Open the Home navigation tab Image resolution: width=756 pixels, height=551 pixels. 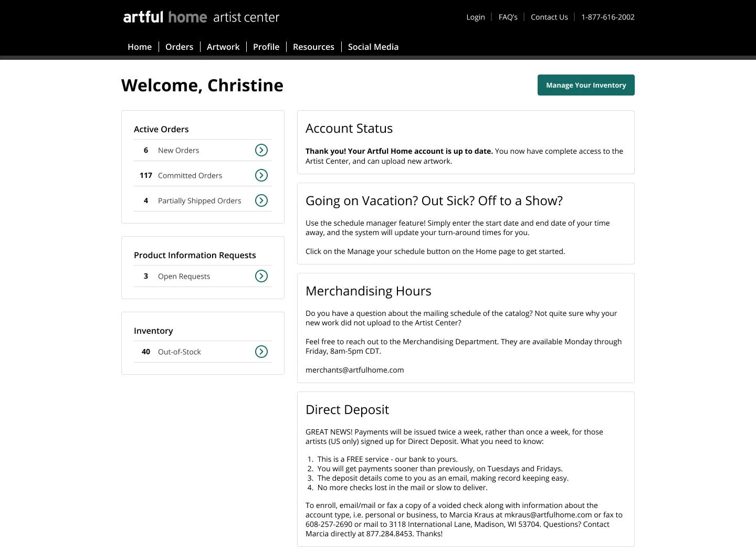(x=140, y=47)
